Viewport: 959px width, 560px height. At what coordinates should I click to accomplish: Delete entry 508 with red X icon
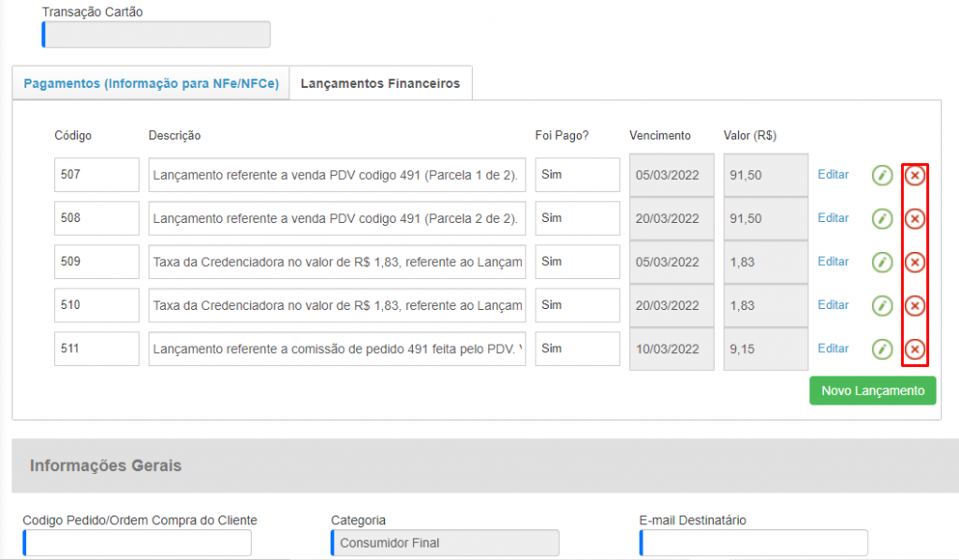[x=915, y=219]
